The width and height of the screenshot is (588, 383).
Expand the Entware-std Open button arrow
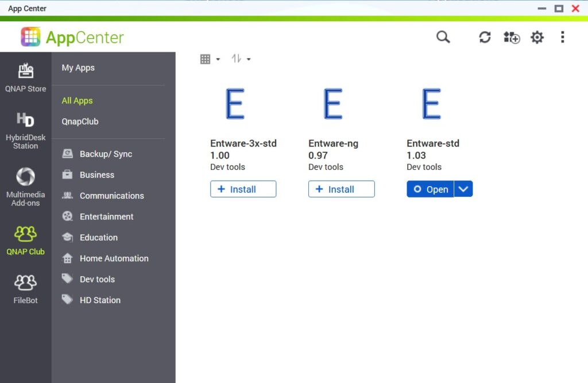463,189
